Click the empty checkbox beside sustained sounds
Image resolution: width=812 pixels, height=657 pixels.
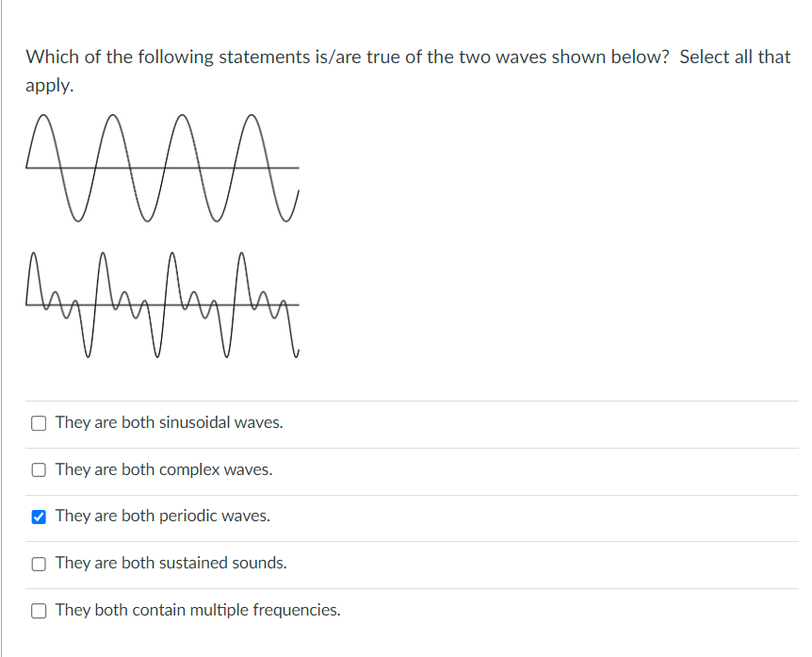[39, 563]
